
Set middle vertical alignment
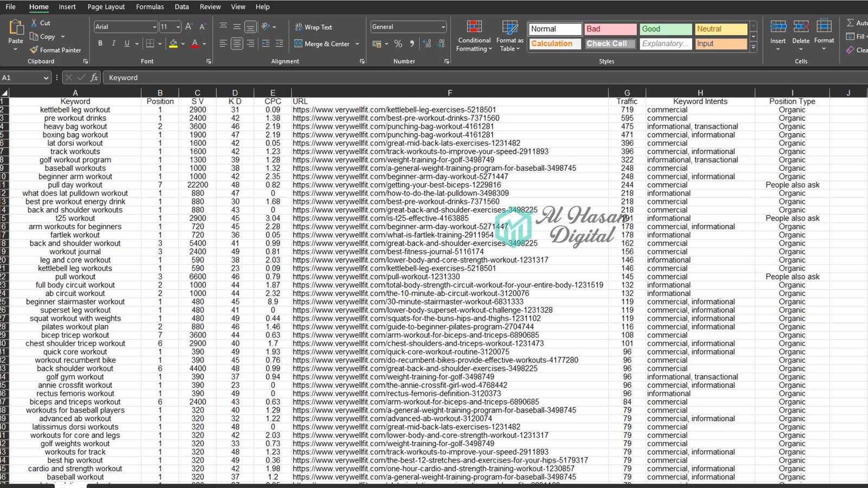(x=237, y=27)
